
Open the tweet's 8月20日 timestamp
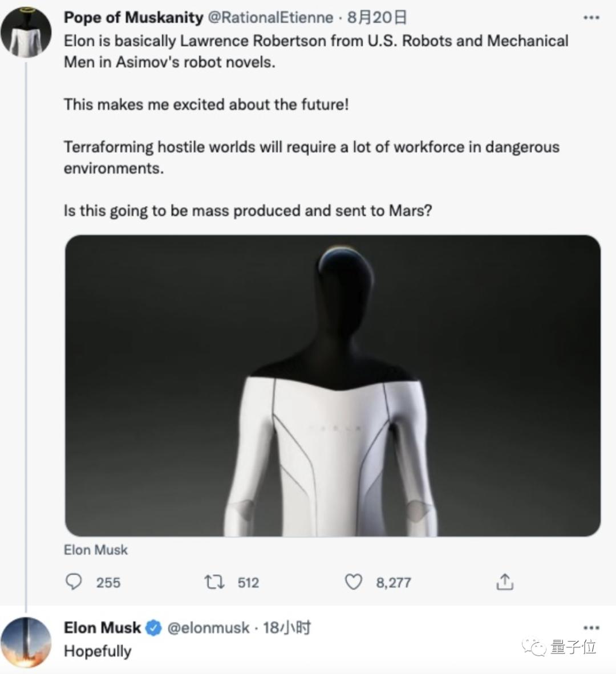(x=378, y=18)
